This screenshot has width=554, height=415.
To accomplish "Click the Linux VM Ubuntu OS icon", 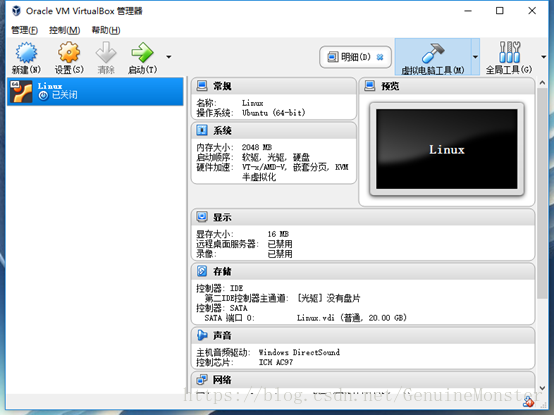I will point(21,91).
